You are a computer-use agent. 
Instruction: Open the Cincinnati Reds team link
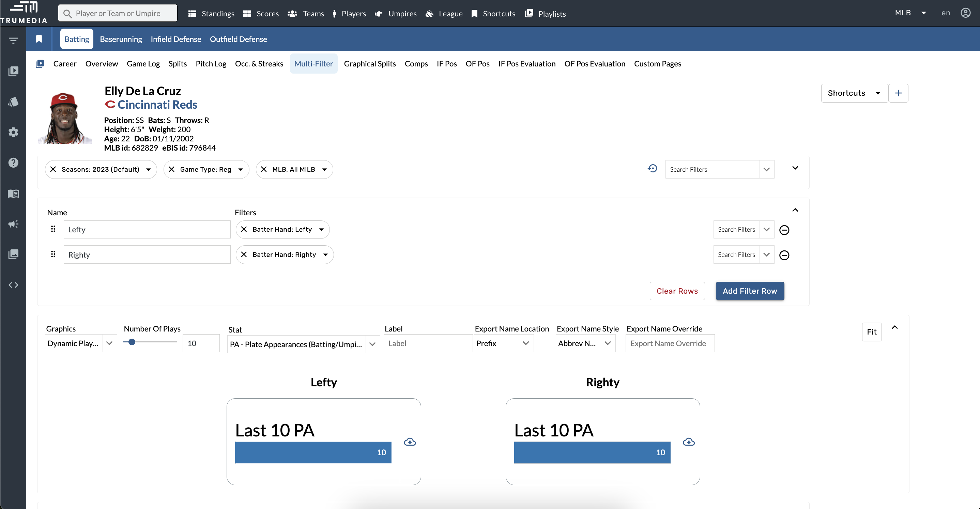click(157, 104)
